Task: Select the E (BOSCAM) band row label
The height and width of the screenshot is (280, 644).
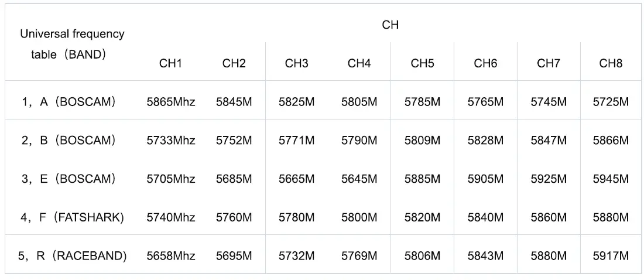Action: coord(68,179)
